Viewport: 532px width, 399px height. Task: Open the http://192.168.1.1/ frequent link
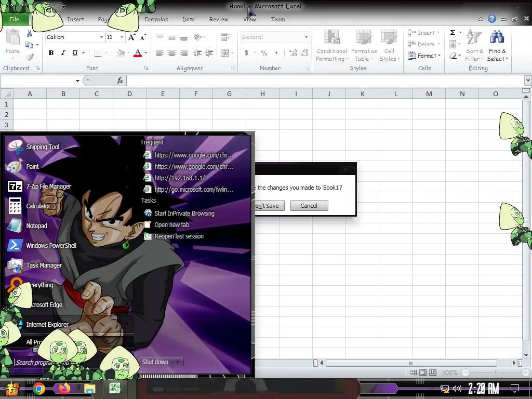[179, 178]
